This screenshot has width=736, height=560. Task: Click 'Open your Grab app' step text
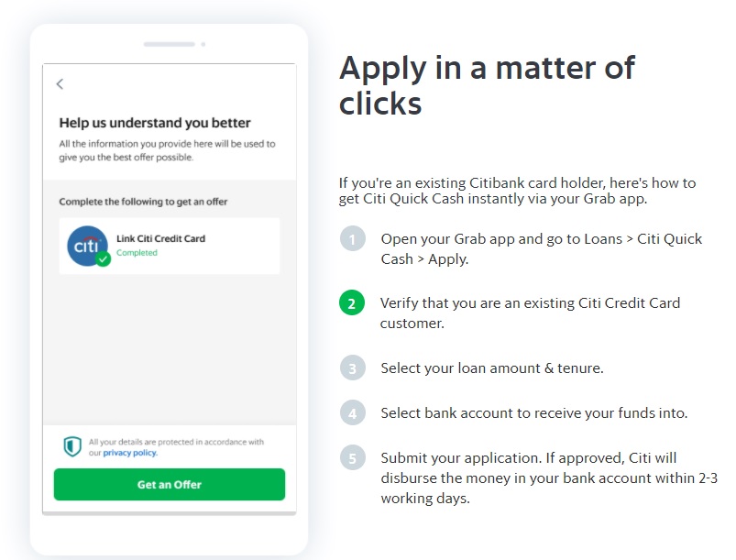(541, 248)
